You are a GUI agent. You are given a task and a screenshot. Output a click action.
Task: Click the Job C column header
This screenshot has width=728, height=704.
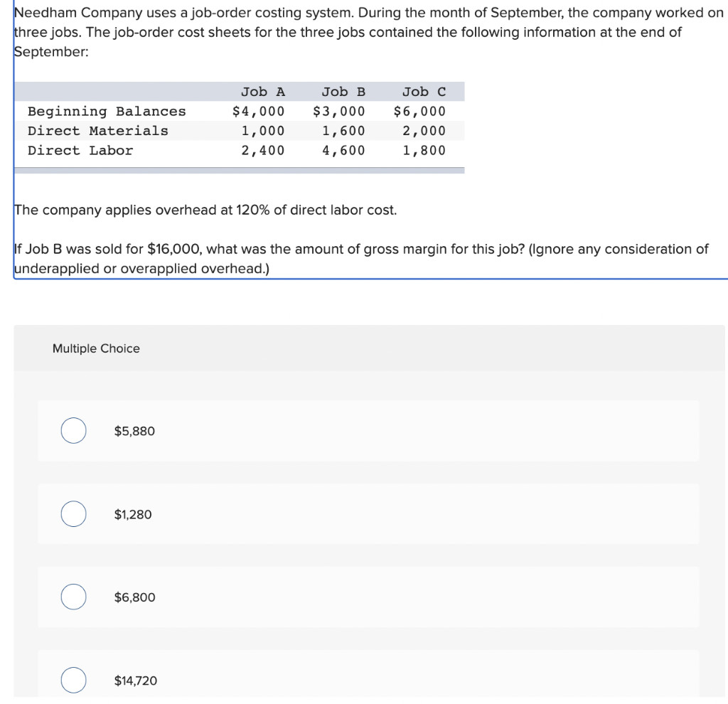point(424,92)
